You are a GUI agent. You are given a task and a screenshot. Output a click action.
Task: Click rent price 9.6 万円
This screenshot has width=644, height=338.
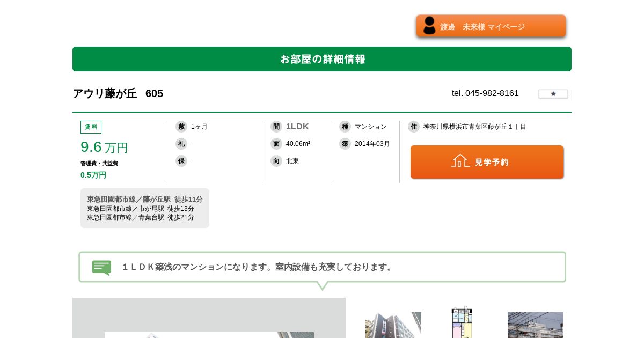pos(104,147)
